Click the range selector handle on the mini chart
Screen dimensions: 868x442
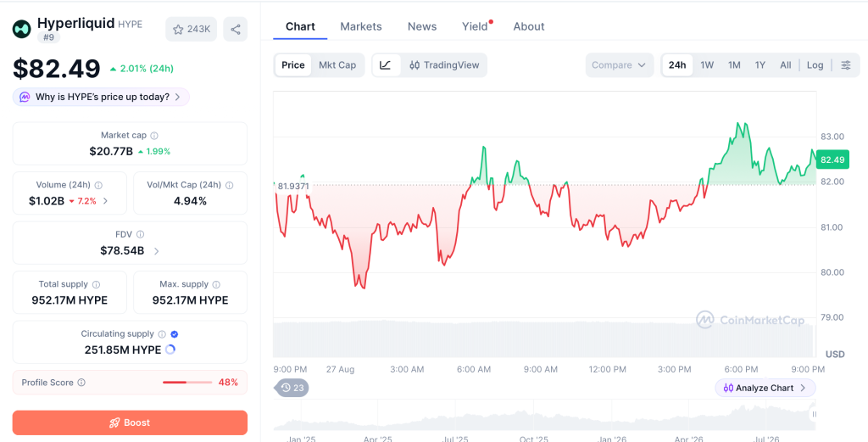[814, 414]
